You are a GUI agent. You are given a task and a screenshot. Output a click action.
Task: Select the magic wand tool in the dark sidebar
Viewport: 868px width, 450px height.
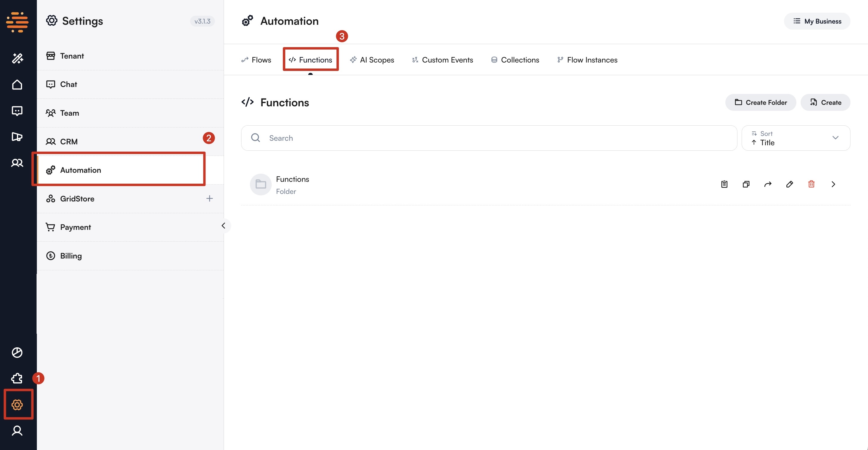point(18,58)
